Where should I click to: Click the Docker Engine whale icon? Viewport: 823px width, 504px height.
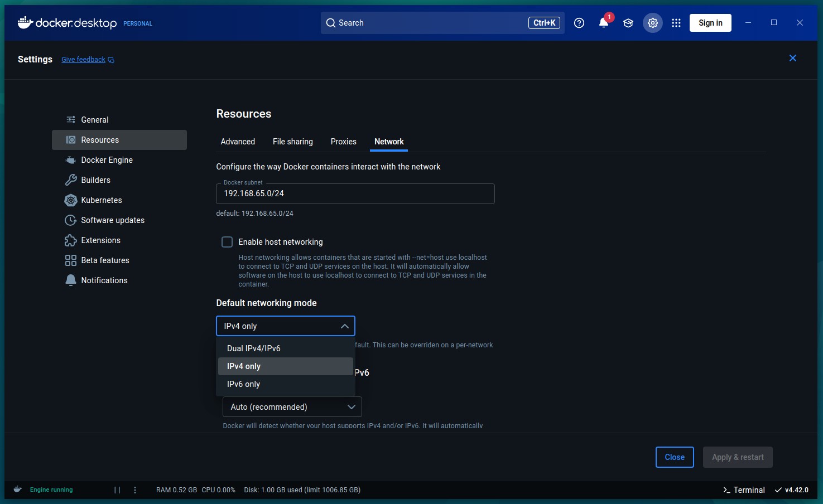(x=71, y=160)
